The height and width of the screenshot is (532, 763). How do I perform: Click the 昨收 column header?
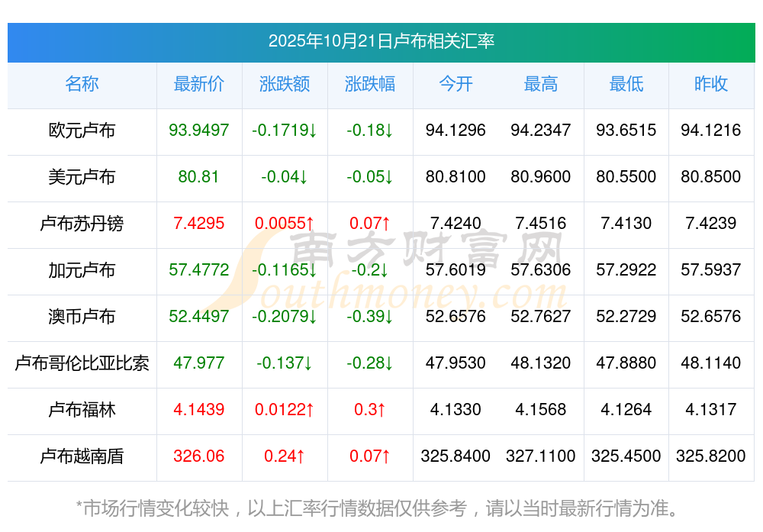click(711, 84)
